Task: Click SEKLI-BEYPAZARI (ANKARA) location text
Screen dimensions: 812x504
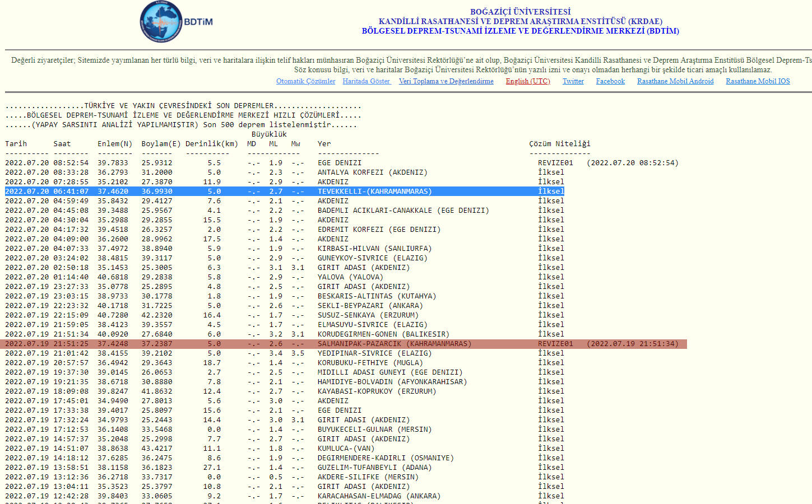Action: tap(370, 306)
